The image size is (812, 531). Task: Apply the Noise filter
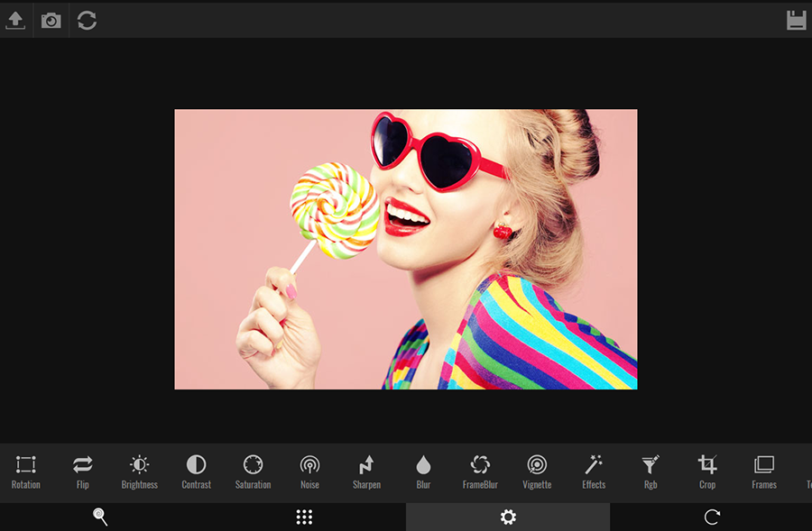[x=309, y=469]
